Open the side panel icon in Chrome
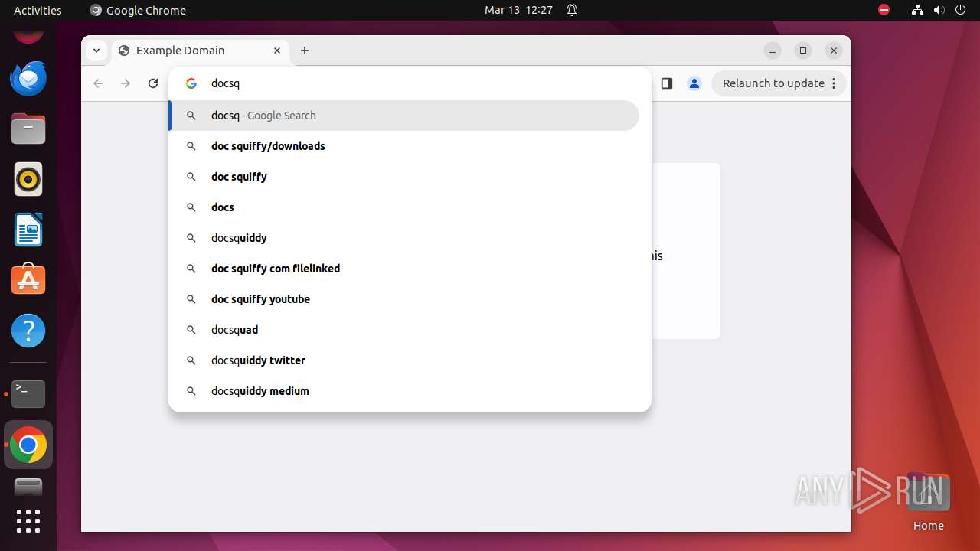This screenshot has width=980, height=551. pyautogui.click(x=666, y=83)
